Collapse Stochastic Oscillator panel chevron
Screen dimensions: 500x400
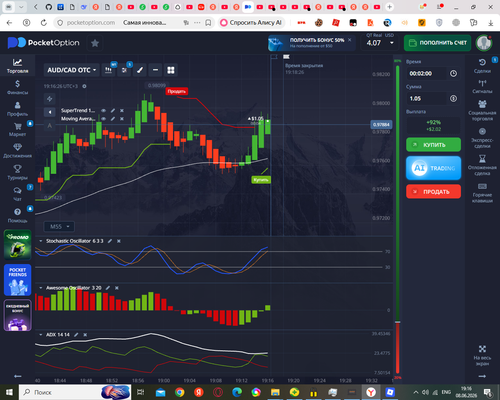point(41,241)
